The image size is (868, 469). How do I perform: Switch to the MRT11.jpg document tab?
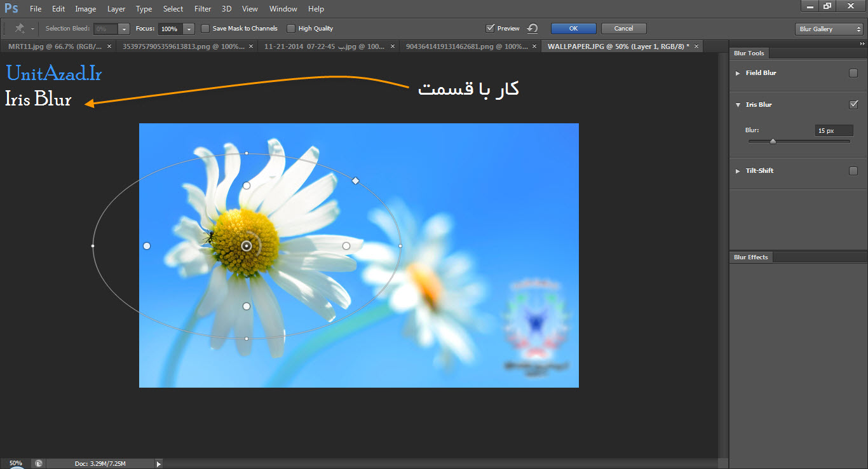[54, 46]
